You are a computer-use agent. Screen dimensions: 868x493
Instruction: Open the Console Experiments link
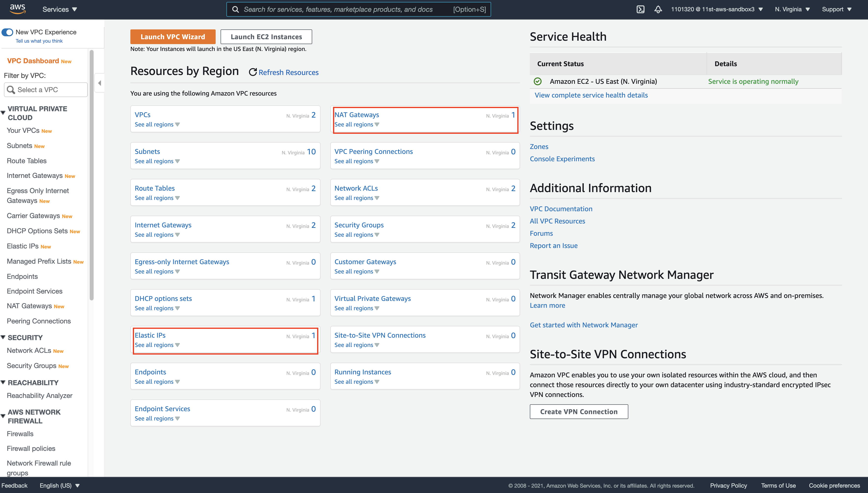point(562,159)
